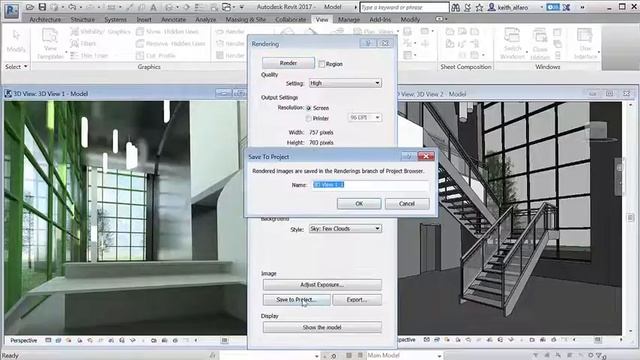Open View Templates in Graphics panel
This screenshot has height=360, width=640.
point(50,44)
